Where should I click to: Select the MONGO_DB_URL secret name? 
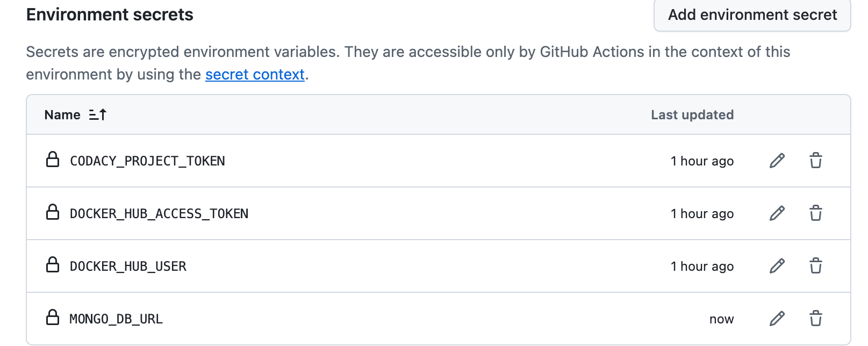(x=116, y=319)
